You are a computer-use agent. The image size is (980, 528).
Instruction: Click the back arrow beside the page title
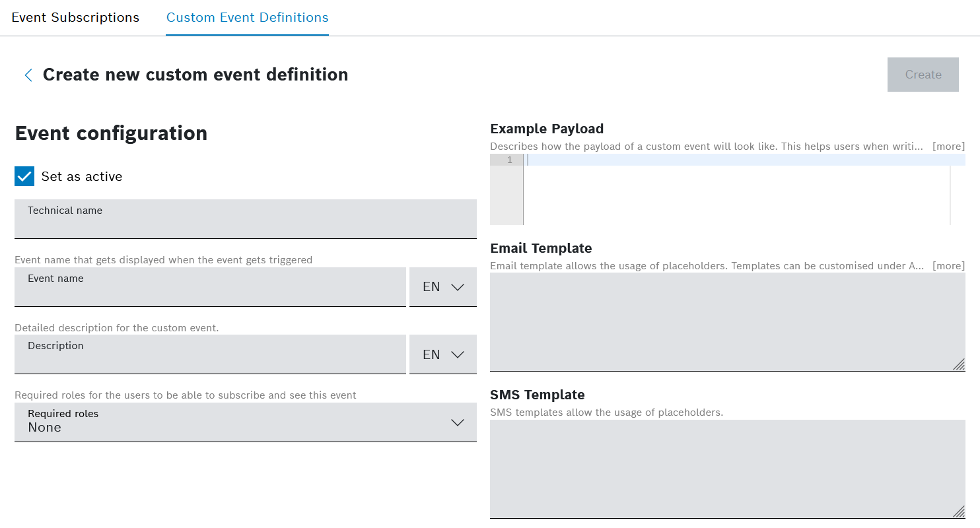pos(28,75)
